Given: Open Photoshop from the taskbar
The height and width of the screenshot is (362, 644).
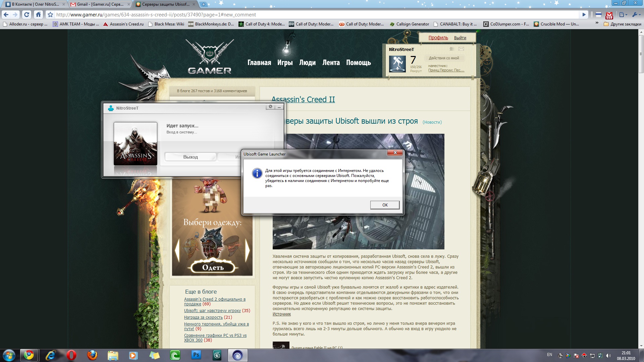Looking at the screenshot, I should tap(196, 355).
